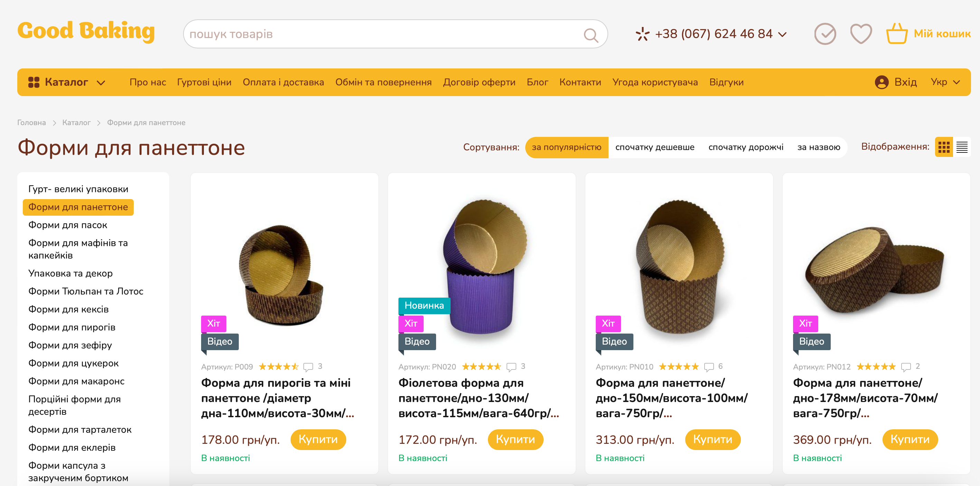This screenshot has height=486, width=980.
Task: Expand the Каталог dropdown menu
Action: pyautogui.click(x=67, y=82)
